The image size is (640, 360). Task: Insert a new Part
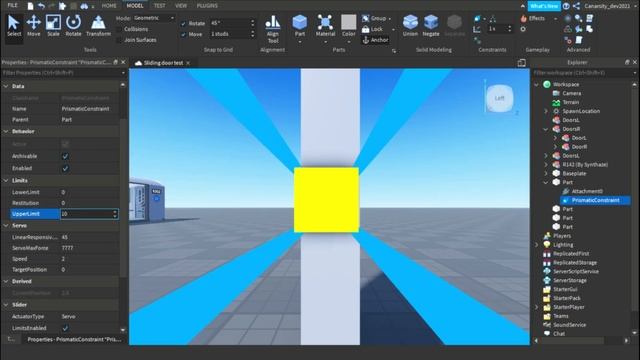tap(300, 26)
